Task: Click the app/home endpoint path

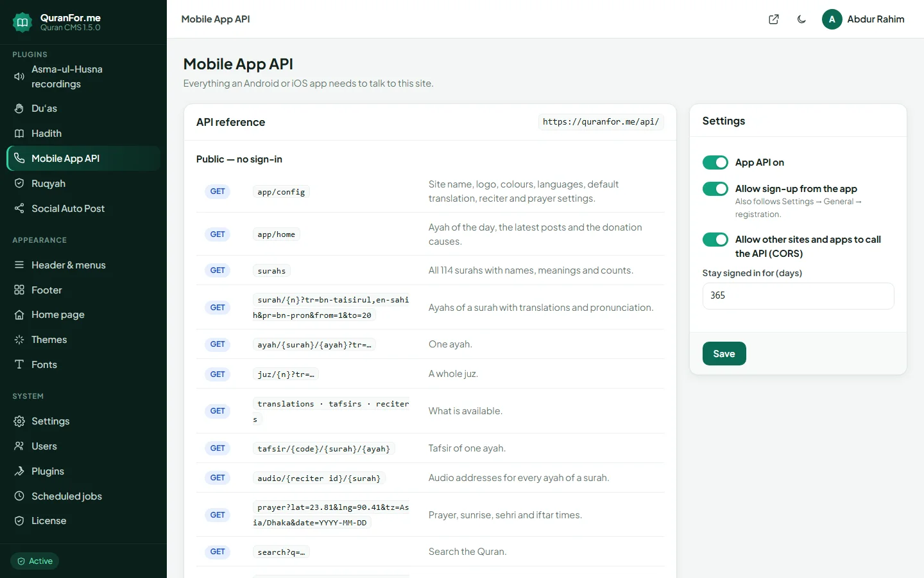Action: click(x=277, y=234)
